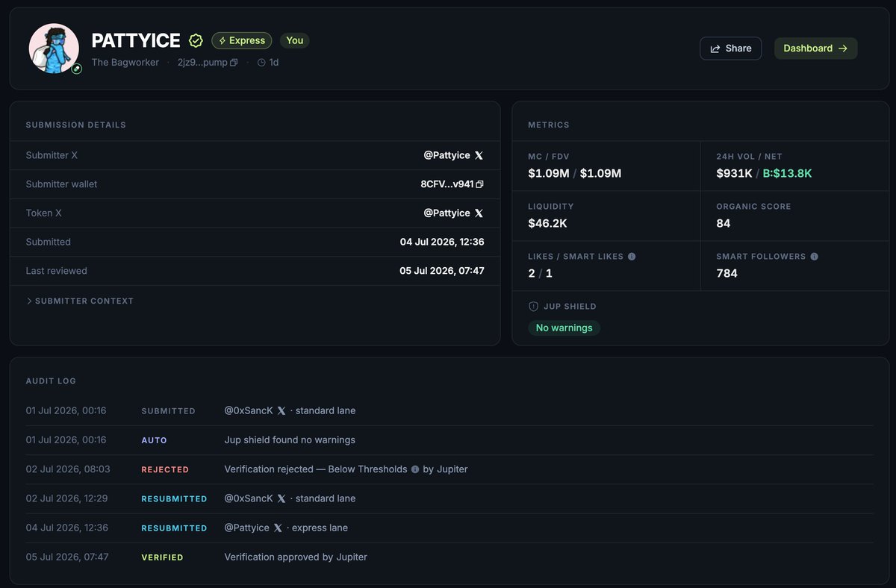Click the Submitted date 04 Jul 2026, 12:36

coord(442,242)
